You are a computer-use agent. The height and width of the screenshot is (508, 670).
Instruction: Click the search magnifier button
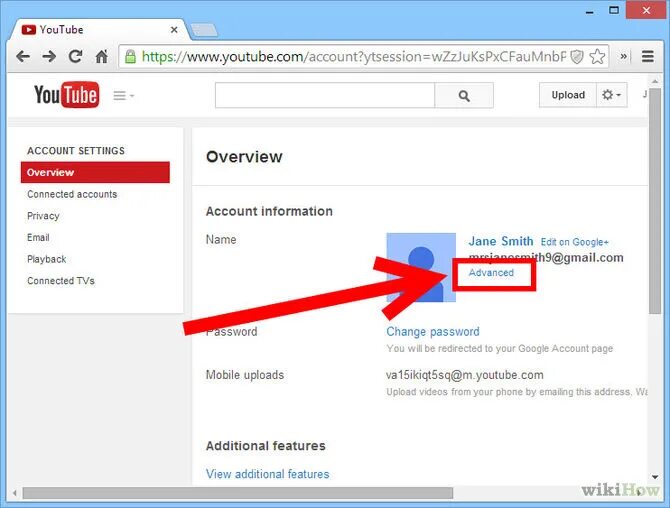(464, 95)
